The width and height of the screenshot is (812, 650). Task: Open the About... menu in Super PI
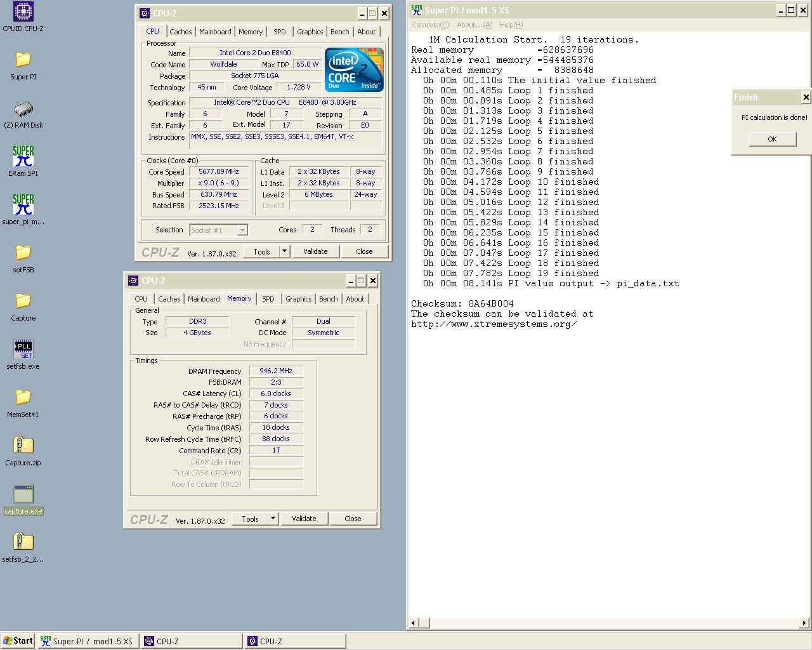click(475, 25)
